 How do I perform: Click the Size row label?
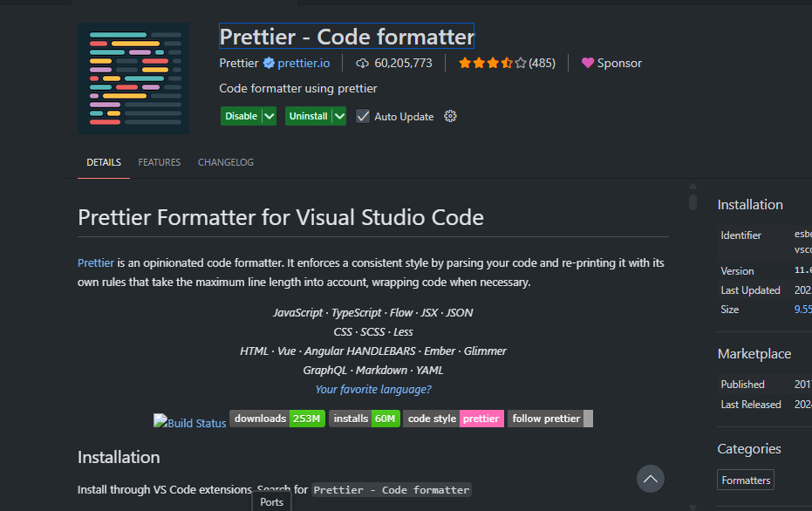730,310
